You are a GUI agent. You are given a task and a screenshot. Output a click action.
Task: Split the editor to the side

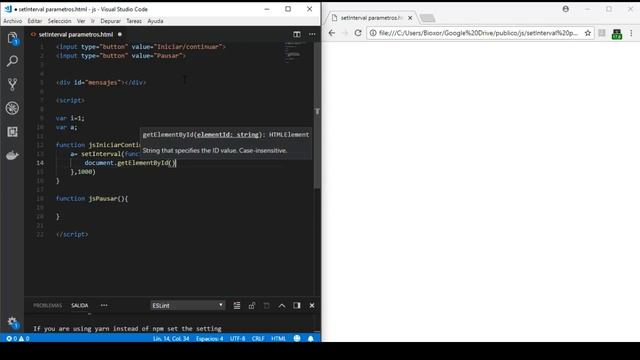tap(297, 34)
